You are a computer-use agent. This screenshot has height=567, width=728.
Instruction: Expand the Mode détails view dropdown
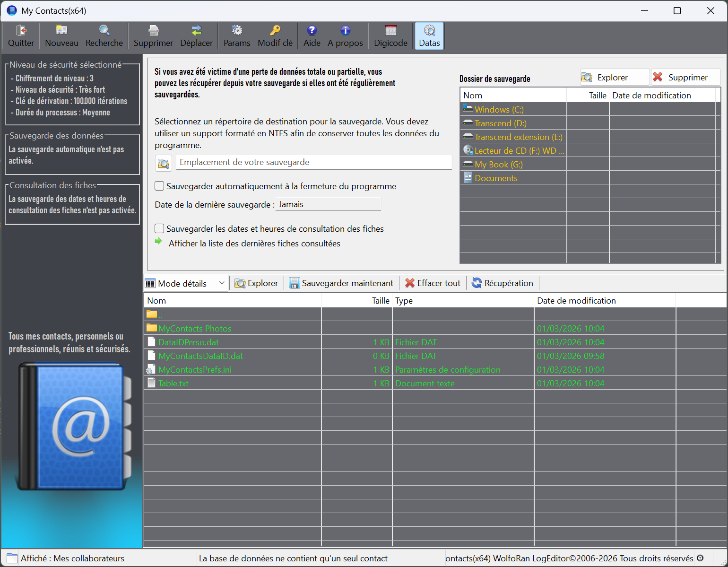(x=221, y=283)
